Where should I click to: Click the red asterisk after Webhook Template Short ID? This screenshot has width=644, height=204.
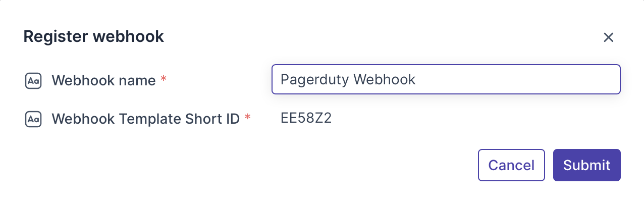pos(247,118)
